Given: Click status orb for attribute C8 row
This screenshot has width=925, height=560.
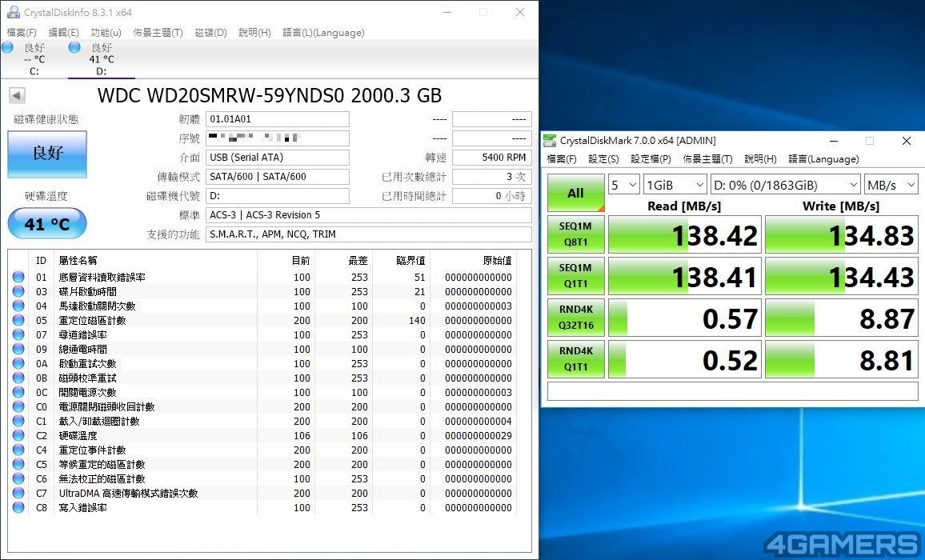Looking at the screenshot, I should [18, 507].
